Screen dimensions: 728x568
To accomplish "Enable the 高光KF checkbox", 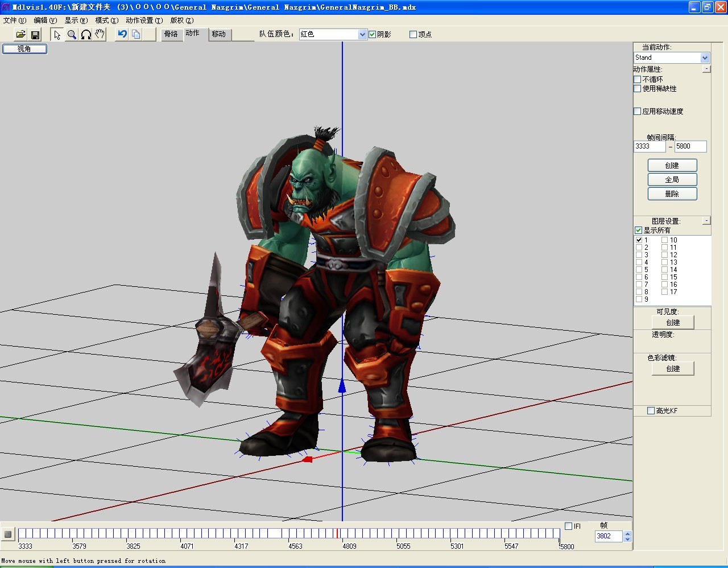I will coord(651,411).
